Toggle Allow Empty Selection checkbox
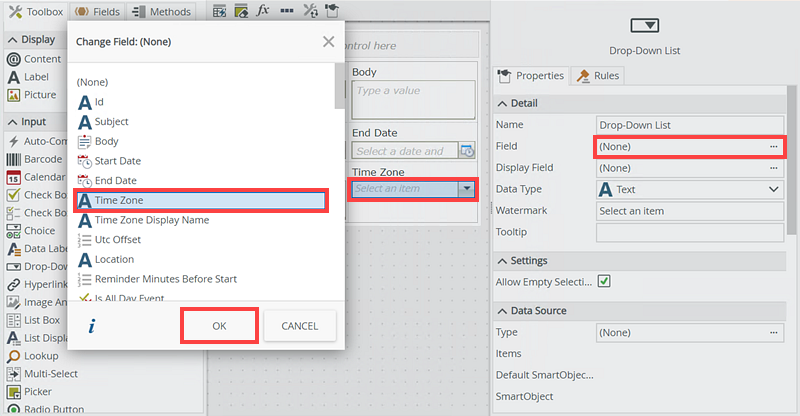This screenshot has width=800, height=416. click(604, 281)
